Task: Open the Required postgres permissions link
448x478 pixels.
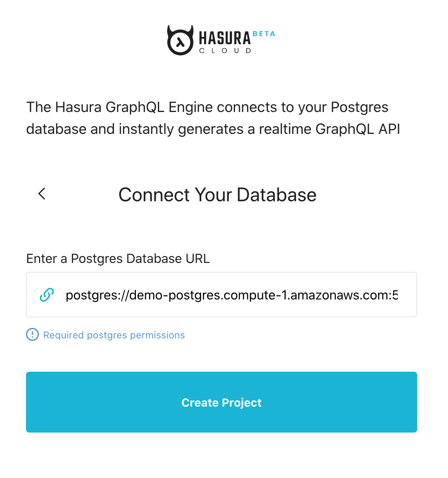Action: pos(114,335)
